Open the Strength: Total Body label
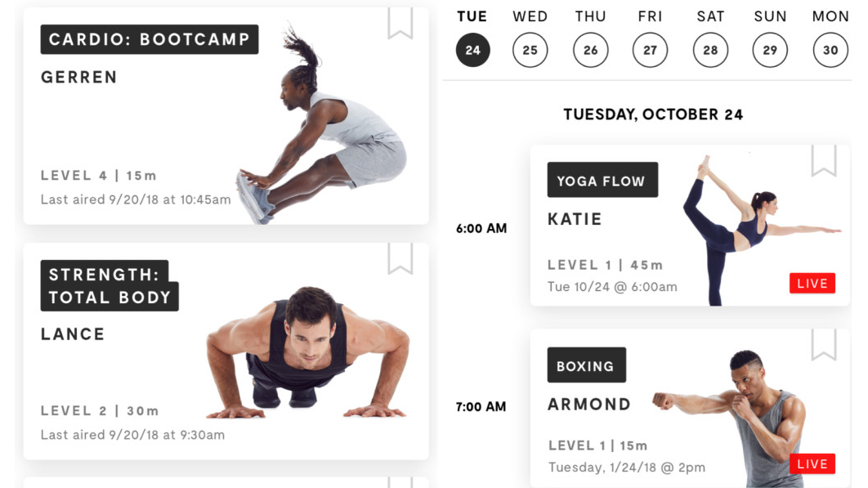The image size is (868, 488). point(110,286)
